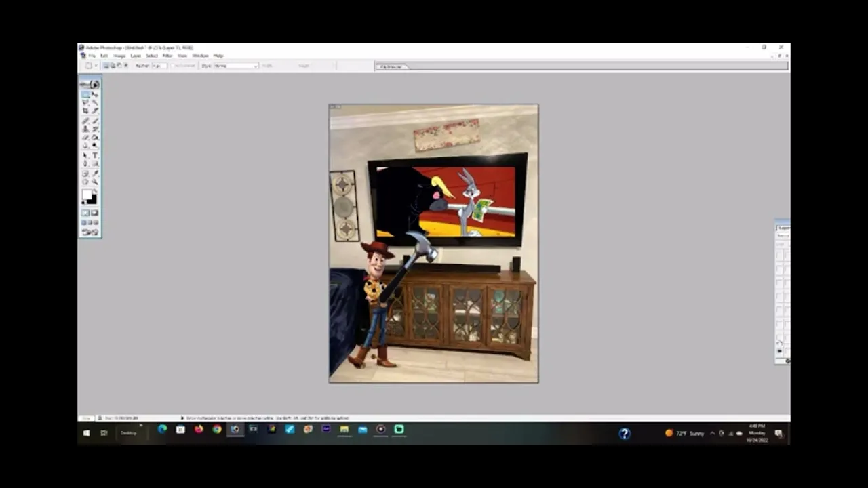The width and height of the screenshot is (868, 488).
Task: Reset default foreground and background colors
Action: (x=83, y=203)
